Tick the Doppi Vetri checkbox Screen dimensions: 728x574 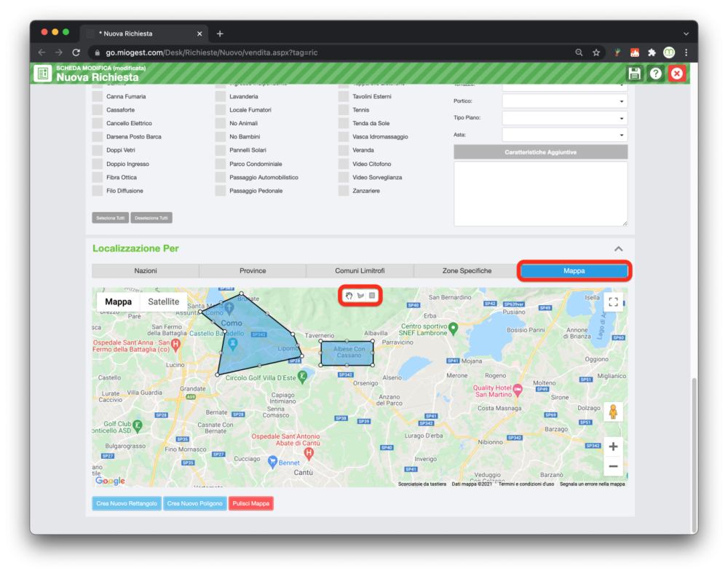point(97,151)
